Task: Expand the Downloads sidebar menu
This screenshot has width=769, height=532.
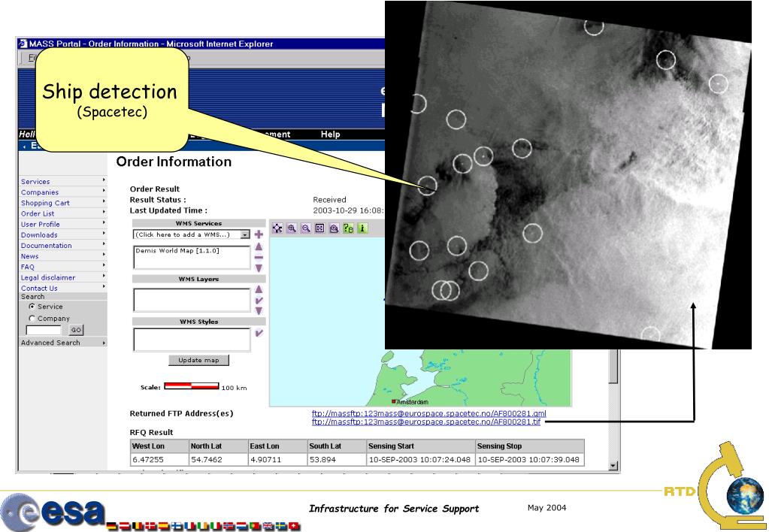Action: click(104, 234)
